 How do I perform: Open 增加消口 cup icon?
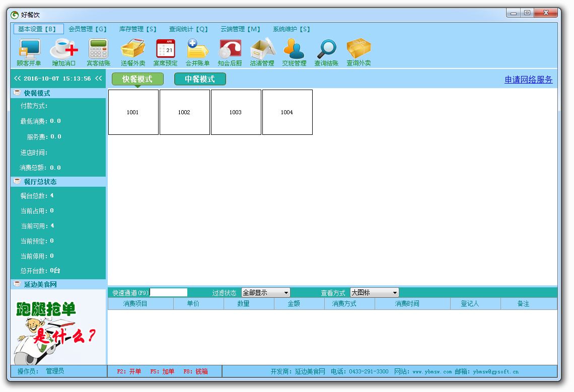pyautogui.click(x=64, y=50)
